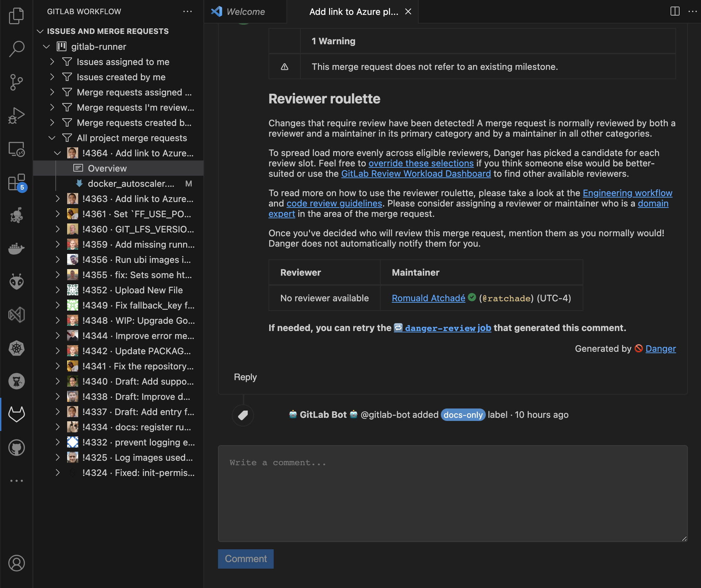The image size is (701, 588).
Task: Open the Search view
Action: pyautogui.click(x=17, y=48)
